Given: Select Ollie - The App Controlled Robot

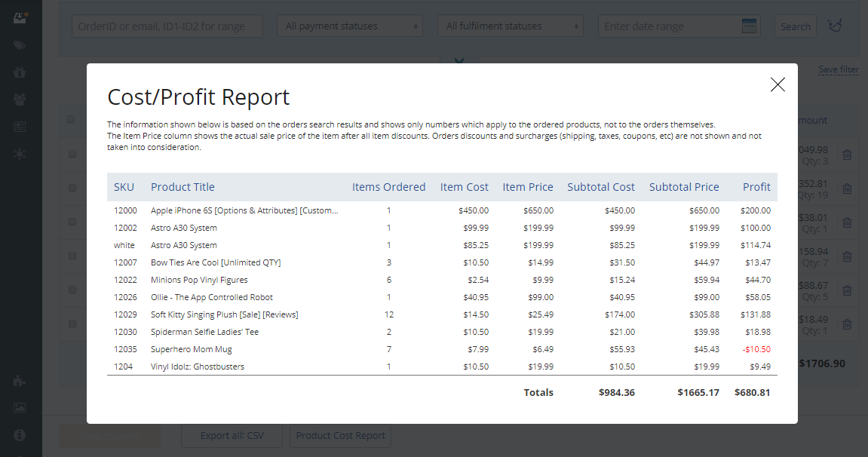Looking at the screenshot, I should click(211, 297).
